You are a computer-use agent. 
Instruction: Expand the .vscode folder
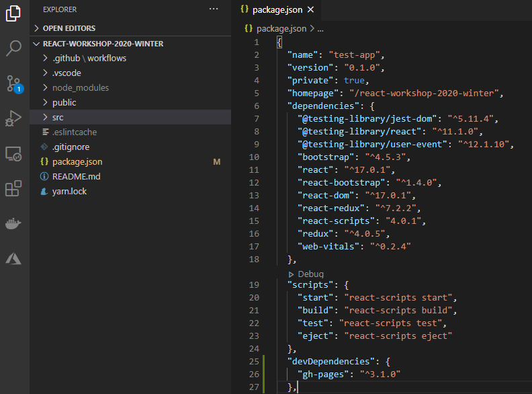(130, 73)
